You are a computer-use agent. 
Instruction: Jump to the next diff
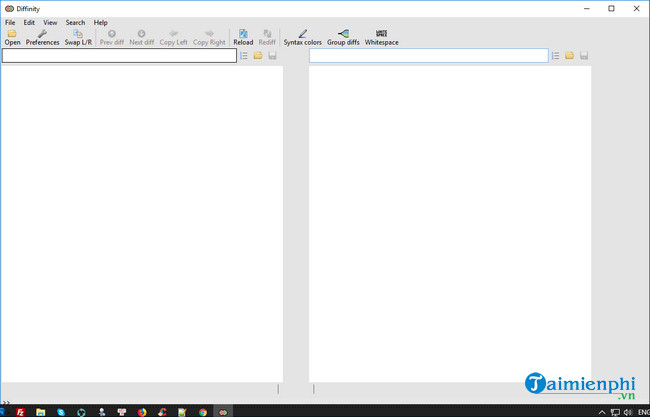point(142,37)
